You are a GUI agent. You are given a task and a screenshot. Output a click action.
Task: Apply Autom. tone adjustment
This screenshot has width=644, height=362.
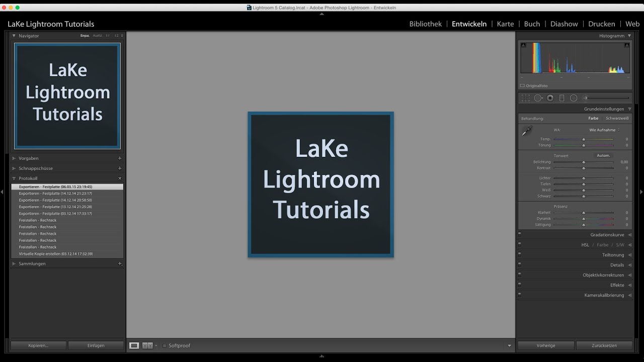(x=603, y=156)
